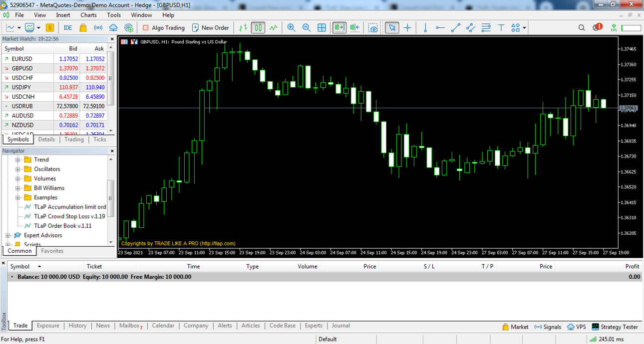The image size is (644, 344).
Task: Click the Profit column header
Action: click(632, 266)
